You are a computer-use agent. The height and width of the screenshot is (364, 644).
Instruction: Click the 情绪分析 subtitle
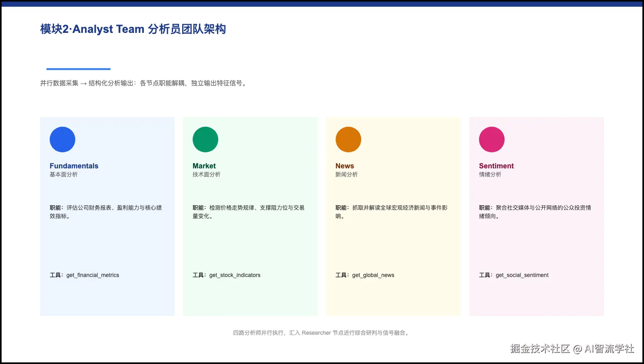click(490, 174)
